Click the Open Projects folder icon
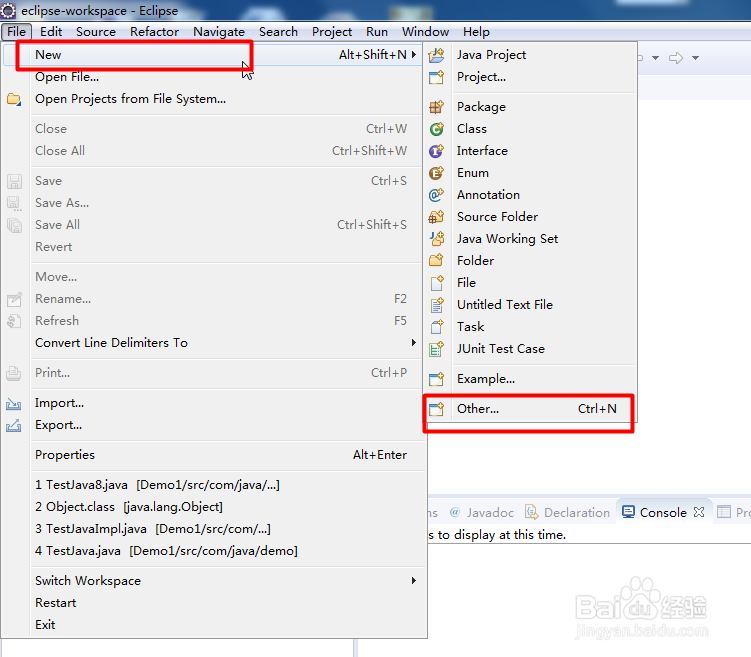Viewport: 751px width, 657px height. coord(14,99)
